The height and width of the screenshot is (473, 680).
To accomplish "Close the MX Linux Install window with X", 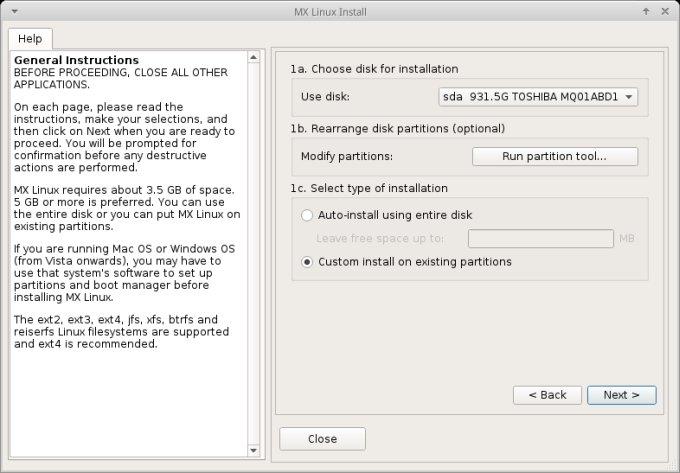I will 665,12.
